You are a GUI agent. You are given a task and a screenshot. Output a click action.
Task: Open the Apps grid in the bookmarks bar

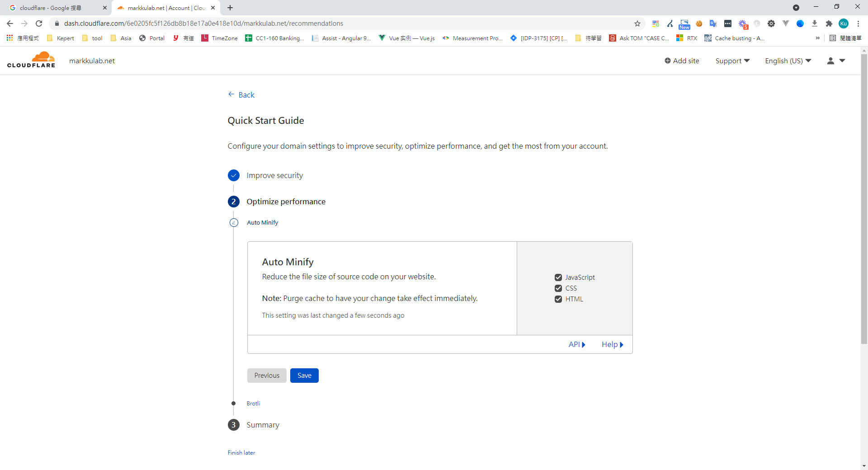coord(9,38)
